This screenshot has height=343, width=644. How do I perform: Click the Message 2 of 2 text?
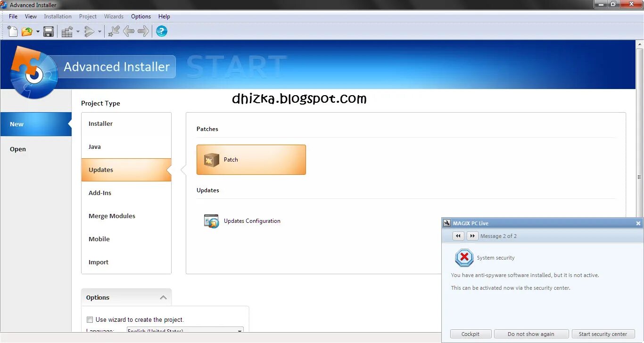(498, 236)
